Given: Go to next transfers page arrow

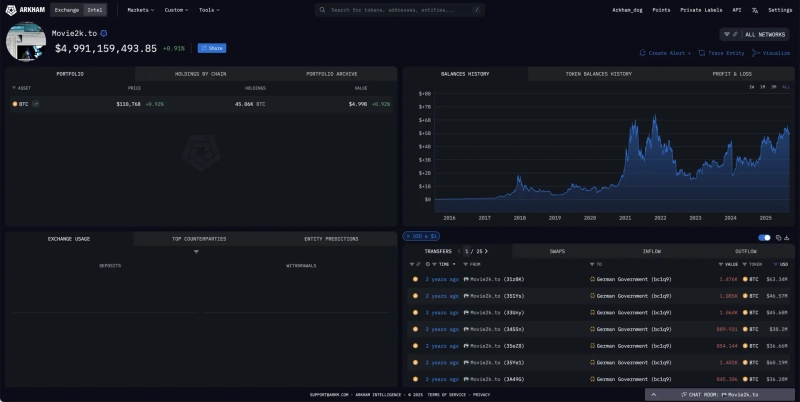Looking at the screenshot, I should pyautogui.click(x=486, y=251).
